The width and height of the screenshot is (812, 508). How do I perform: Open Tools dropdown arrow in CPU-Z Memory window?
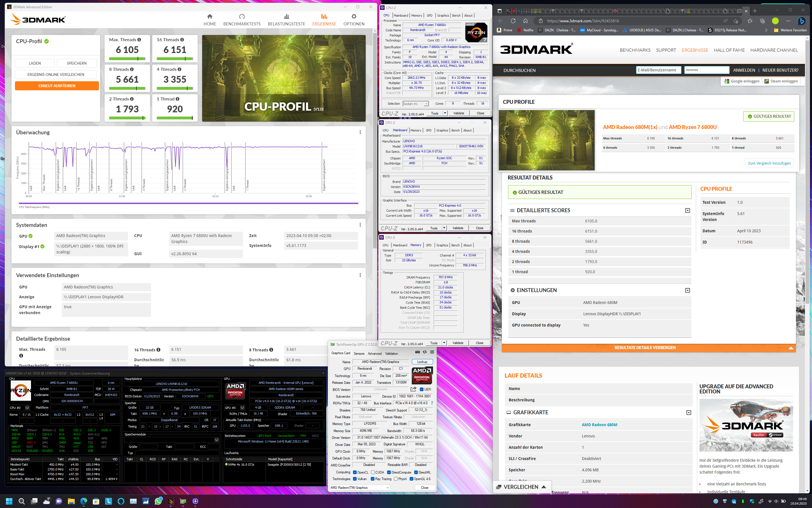(x=444, y=343)
